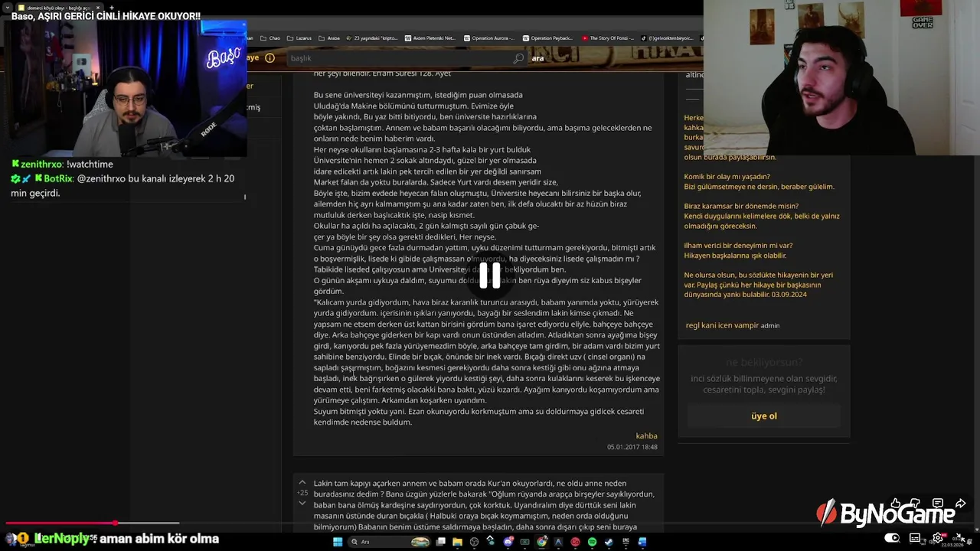Open a new browser tab with plus
980x551 pixels.
(112, 8)
